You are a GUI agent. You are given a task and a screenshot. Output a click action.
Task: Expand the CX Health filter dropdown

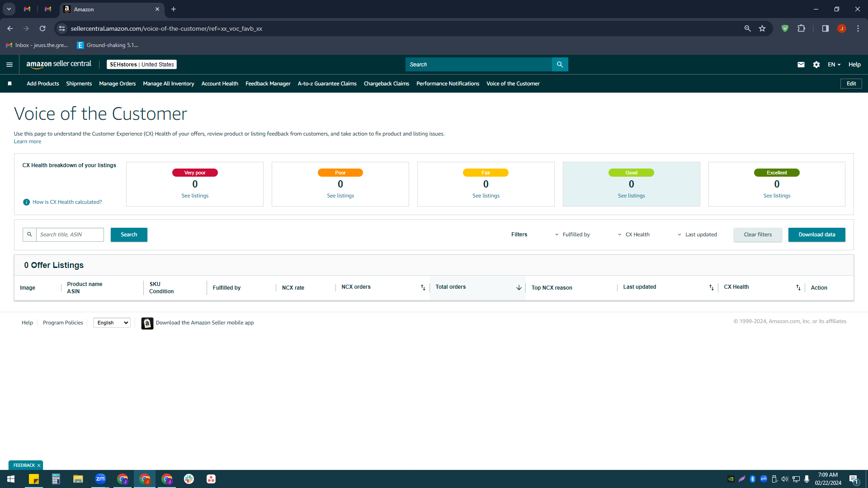633,235
